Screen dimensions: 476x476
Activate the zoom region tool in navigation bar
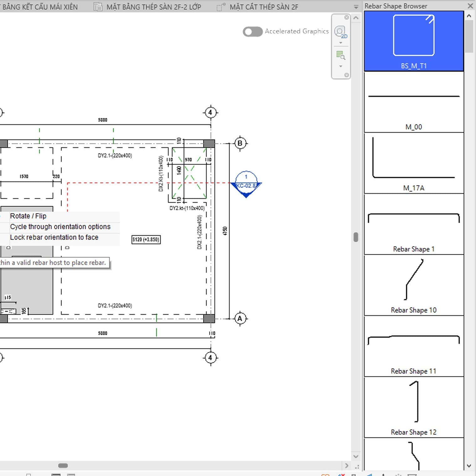341,55
